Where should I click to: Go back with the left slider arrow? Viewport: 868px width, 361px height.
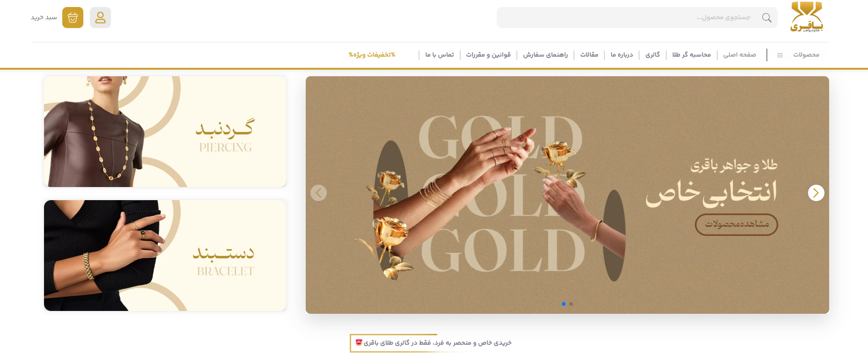(318, 193)
